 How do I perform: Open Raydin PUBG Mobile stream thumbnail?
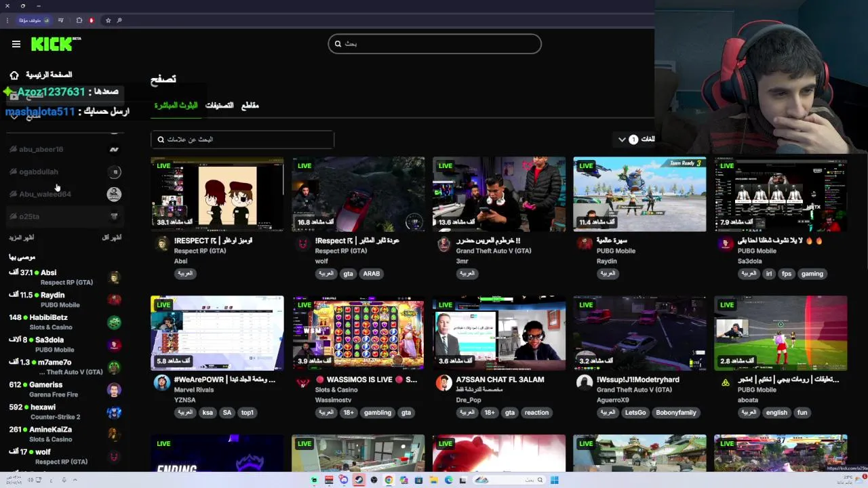[639, 195]
